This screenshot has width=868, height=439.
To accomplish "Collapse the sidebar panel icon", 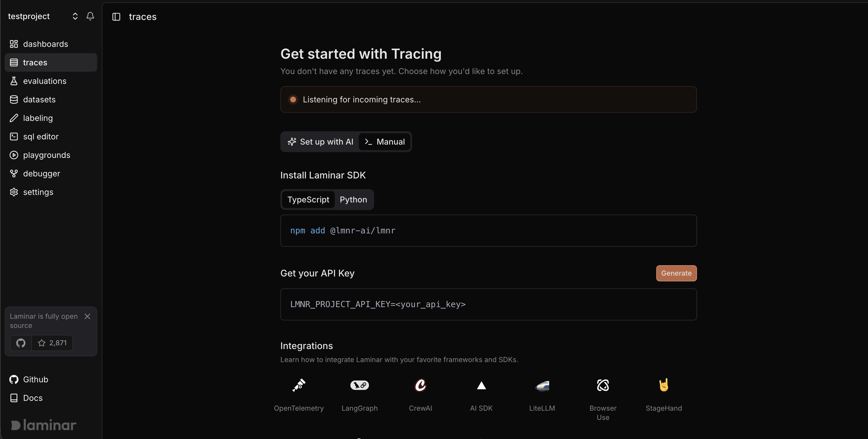I will 116,17.
